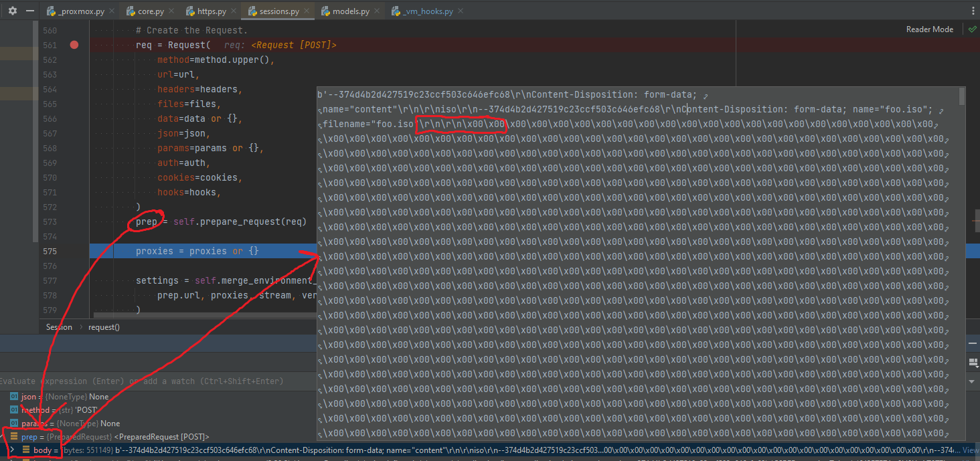Click the View link on body row
980x461 pixels.
[x=971, y=450]
